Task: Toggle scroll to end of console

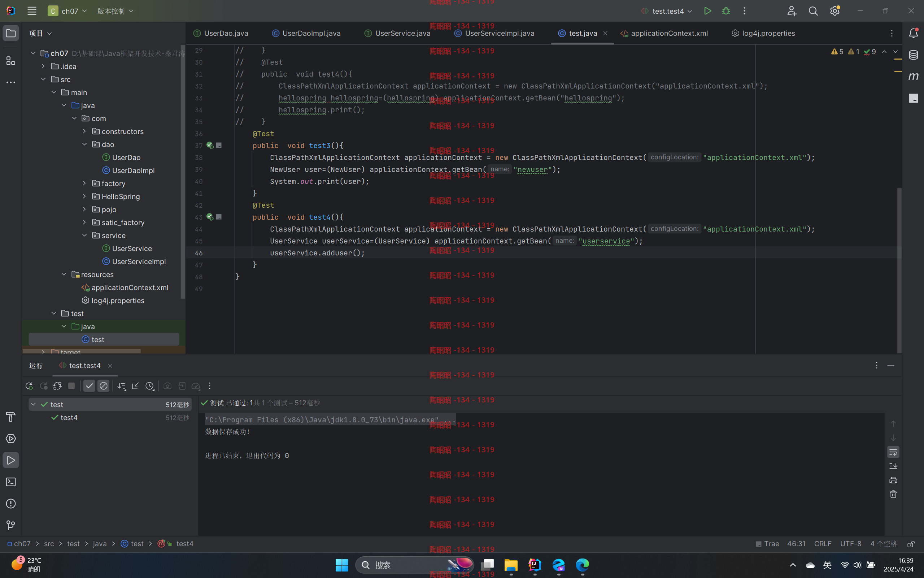Action: (x=893, y=466)
